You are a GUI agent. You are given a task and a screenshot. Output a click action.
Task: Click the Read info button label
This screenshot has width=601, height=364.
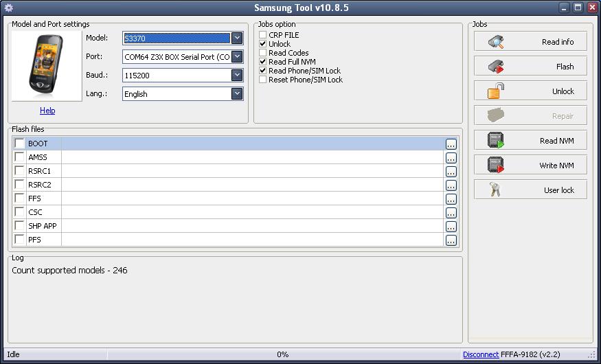558,42
